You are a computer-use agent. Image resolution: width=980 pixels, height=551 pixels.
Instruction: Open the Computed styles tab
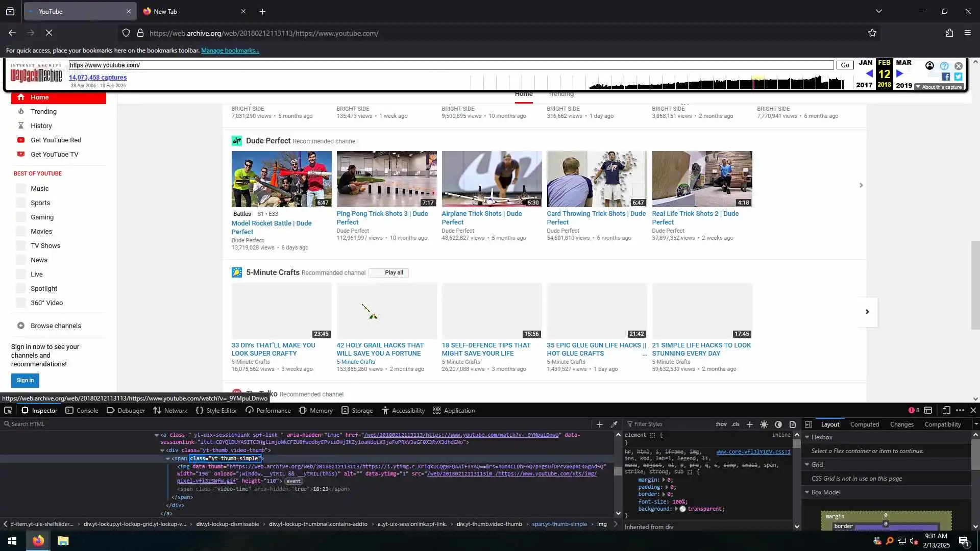coord(864,424)
